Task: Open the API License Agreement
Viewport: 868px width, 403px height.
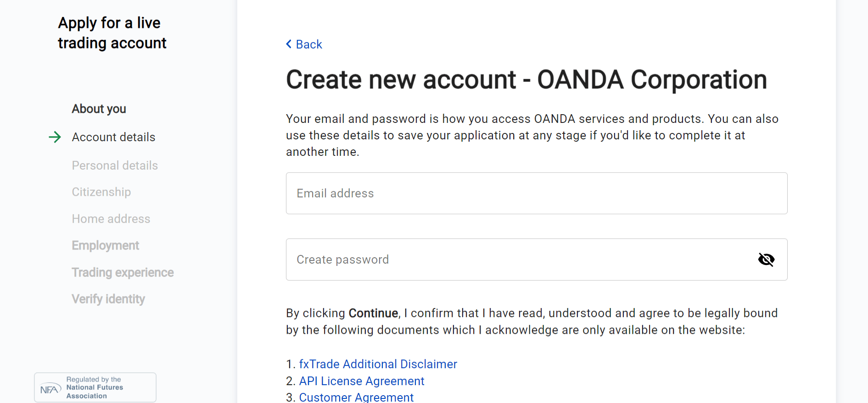Action: pos(361,381)
